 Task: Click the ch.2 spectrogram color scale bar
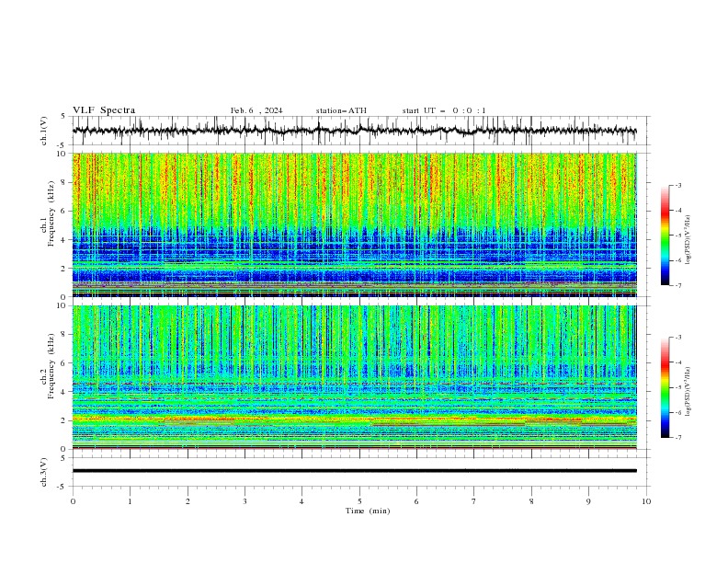[665, 387]
